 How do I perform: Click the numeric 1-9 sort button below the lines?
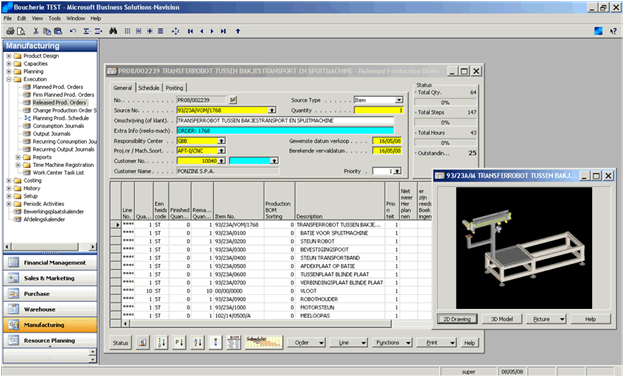click(x=161, y=342)
